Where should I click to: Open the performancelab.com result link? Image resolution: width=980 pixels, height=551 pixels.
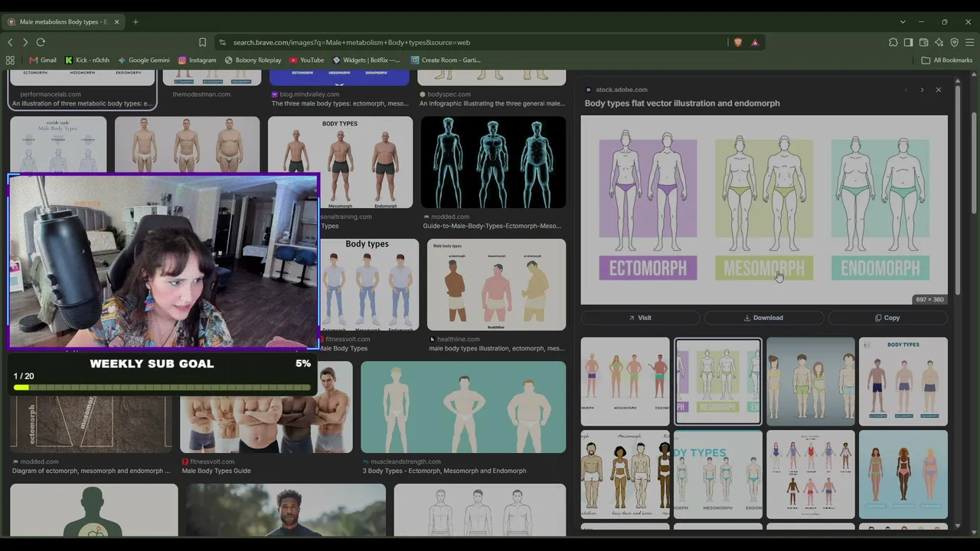coord(51,94)
